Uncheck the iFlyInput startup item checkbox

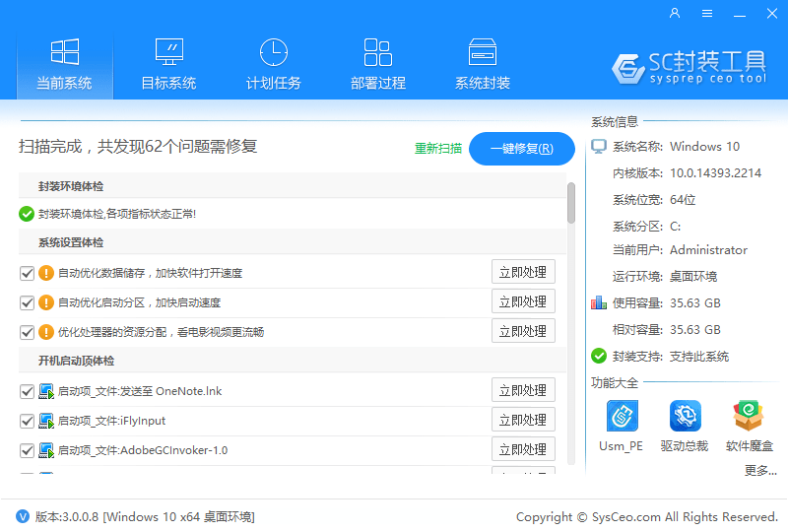click(x=28, y=421)
